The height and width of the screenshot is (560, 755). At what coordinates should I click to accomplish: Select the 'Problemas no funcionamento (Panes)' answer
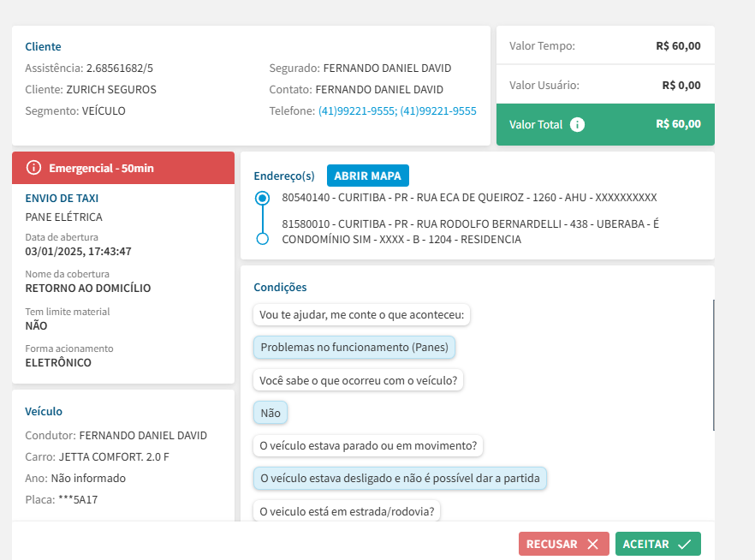[354, 348]
